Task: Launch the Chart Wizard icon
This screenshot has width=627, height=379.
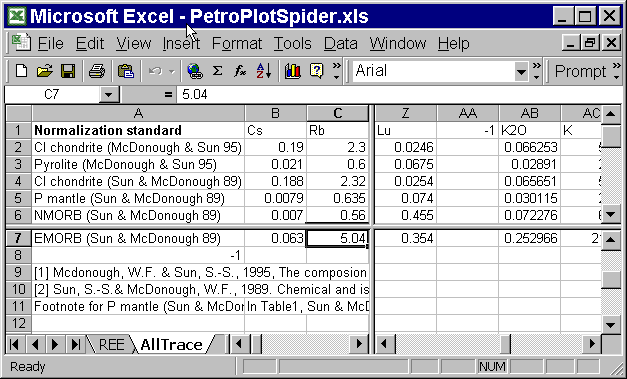Action: tap(293, 71)
